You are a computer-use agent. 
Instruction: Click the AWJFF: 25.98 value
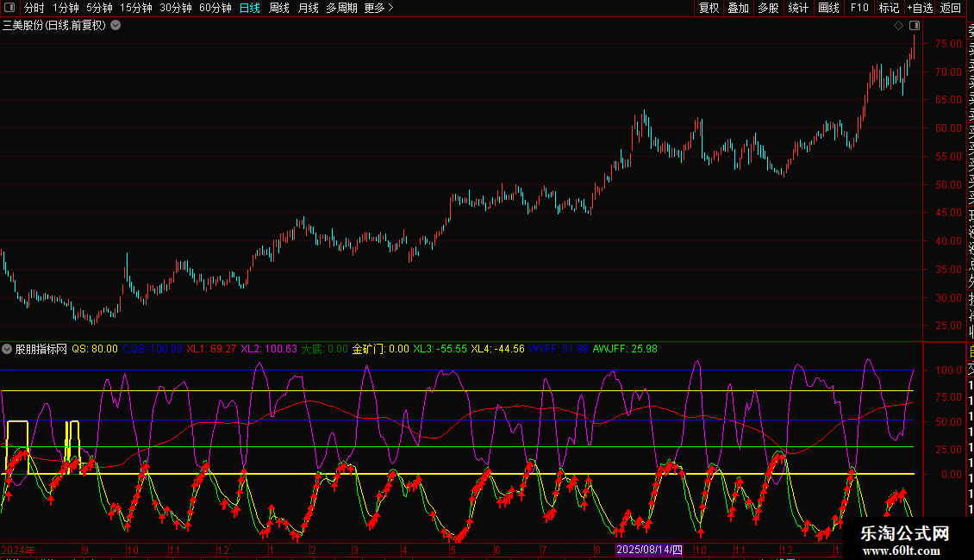coord(625,349)
